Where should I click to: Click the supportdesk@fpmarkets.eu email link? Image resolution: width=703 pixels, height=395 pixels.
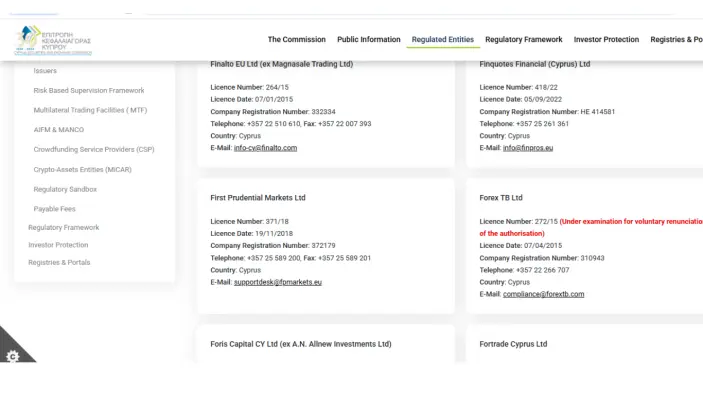tap(278, 282)
